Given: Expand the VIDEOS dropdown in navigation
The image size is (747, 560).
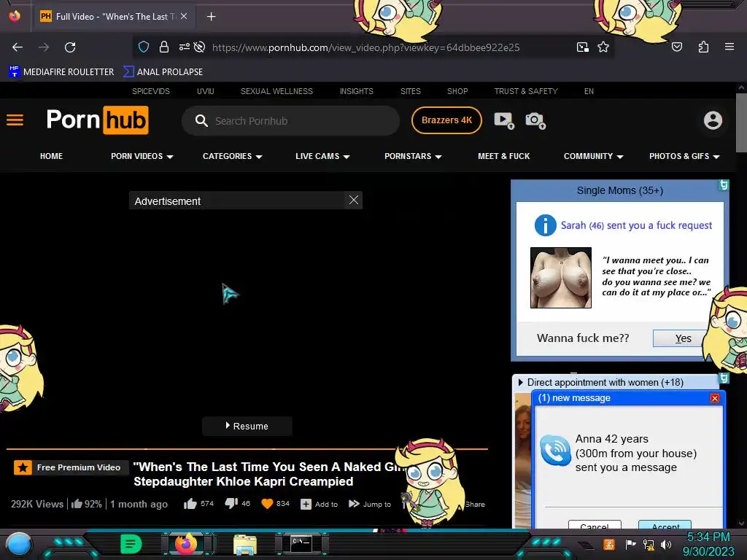Looking at the screenshot, I should [142, 156].
